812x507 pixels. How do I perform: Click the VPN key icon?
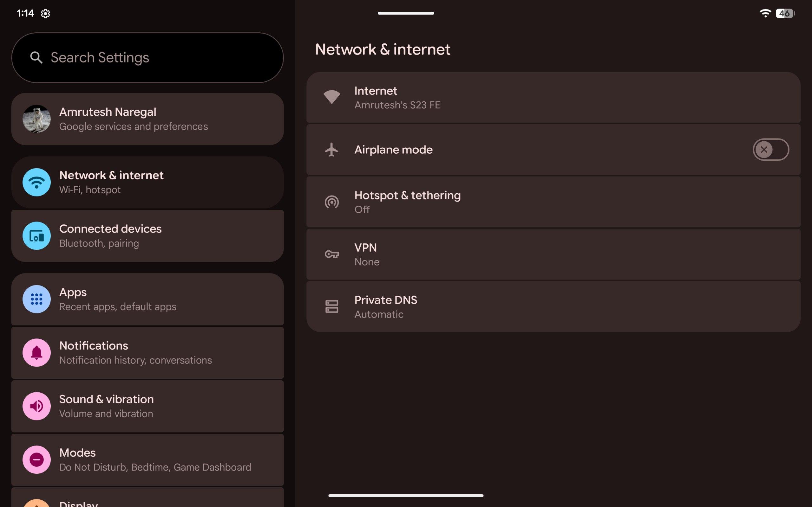click(331, 254)
